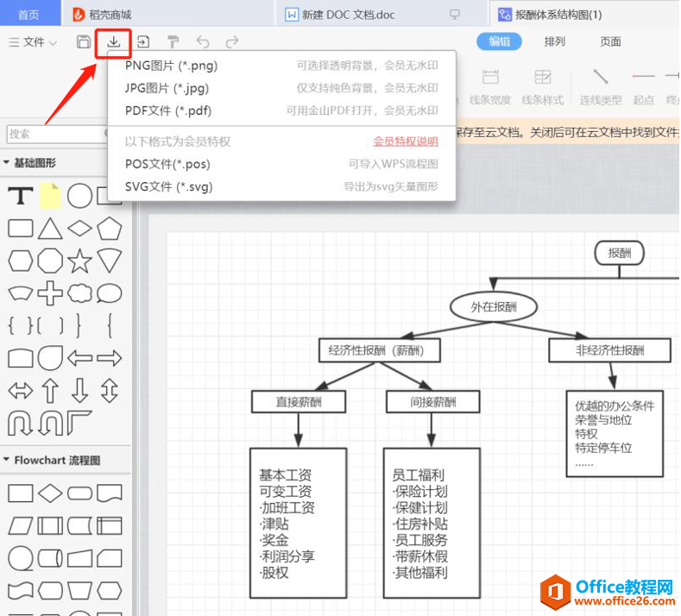Viewport: 681px width, 616px height.
Task: Pick the circle basic shape
Action: [79, 196]
